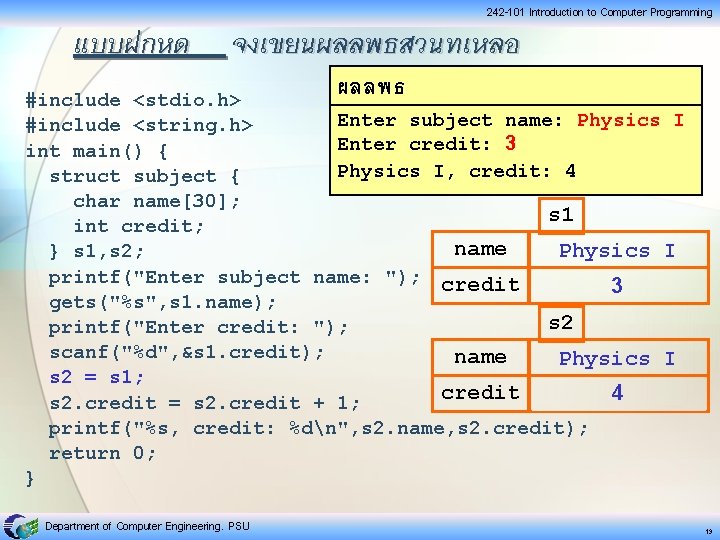This screenshot has width=720, height=540.
Task: Click the closing brace ending main
Action: [x=30, y=478]
